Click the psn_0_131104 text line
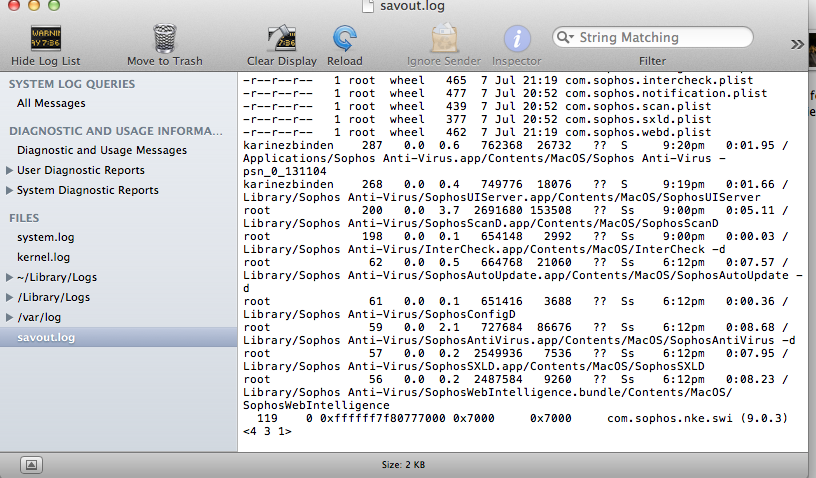The height and width of the screenshot is (478, 816). (x=285, y=171)
